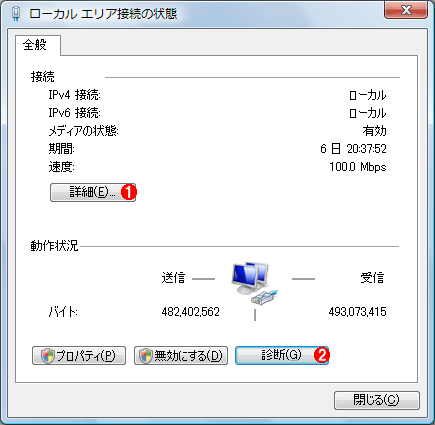Click the title bar network connection icon
This screenshot has height=425, width=435.
(x=16, y=14)
